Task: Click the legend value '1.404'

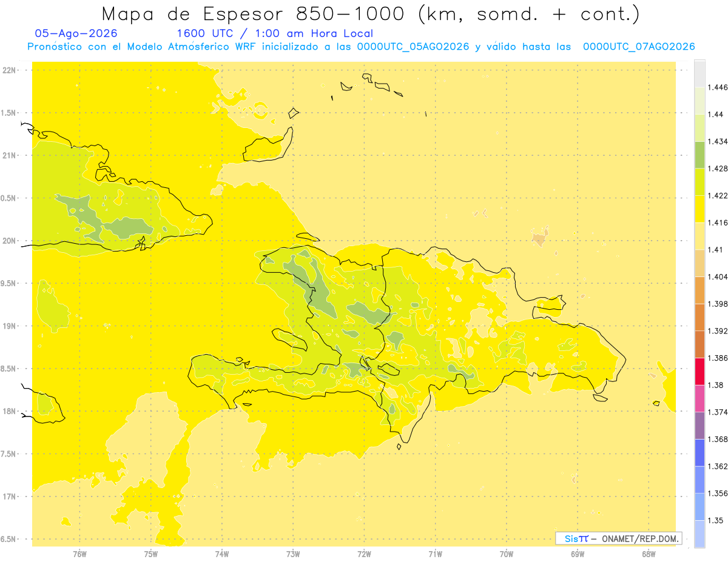Action: click(718, 276)
